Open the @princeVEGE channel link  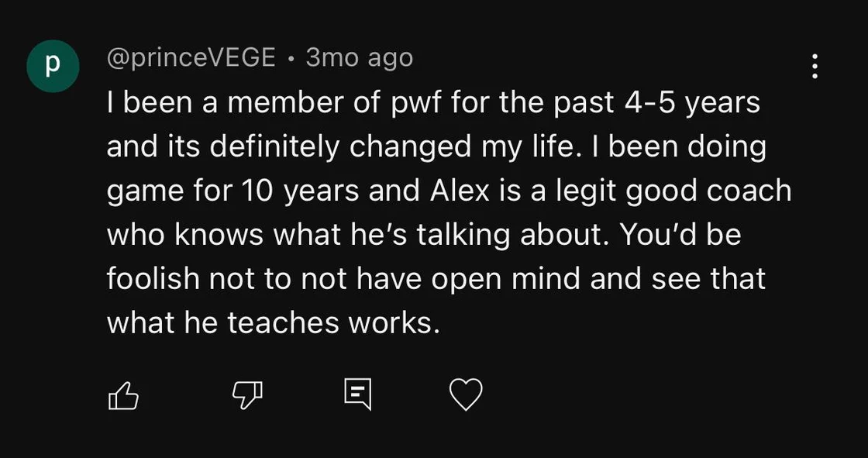pos(191,58)
